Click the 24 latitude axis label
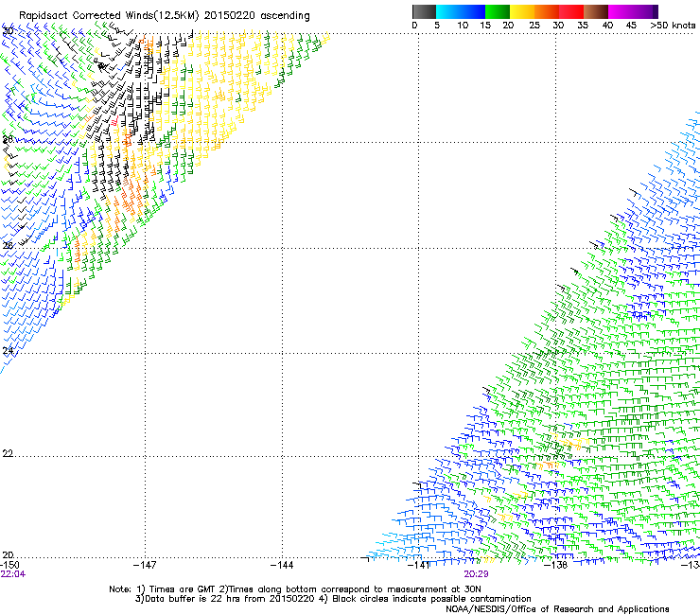Image resolution: width=700 pixels, height=615 pixels. 8,351
